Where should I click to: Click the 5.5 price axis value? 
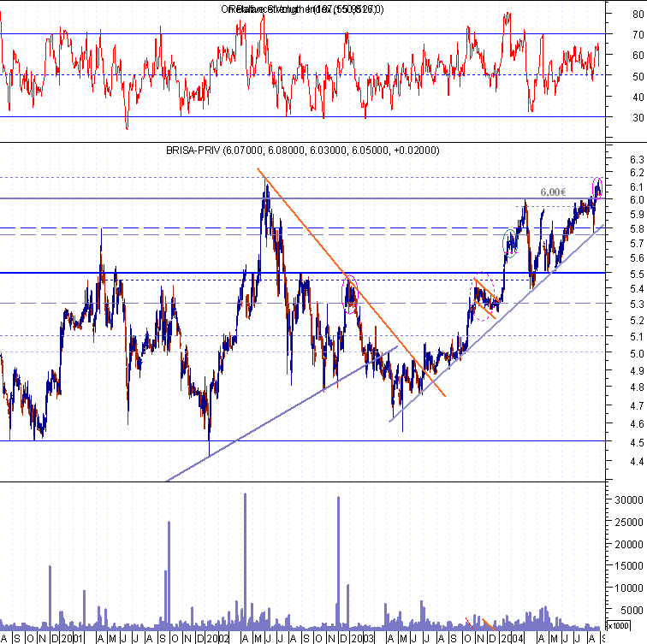[x=637, y=274]
